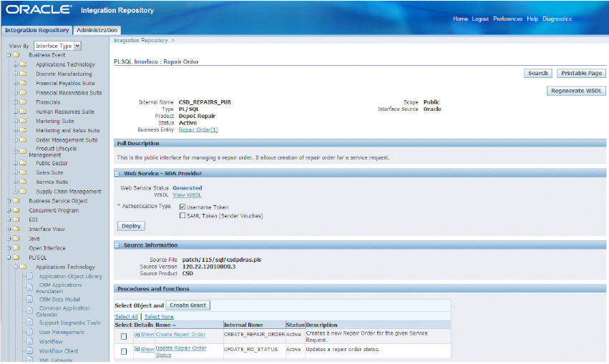Viewport: 609px width, 364px height.
Task: Click the Regenerate WSDL button
Action: click(576, 91)
